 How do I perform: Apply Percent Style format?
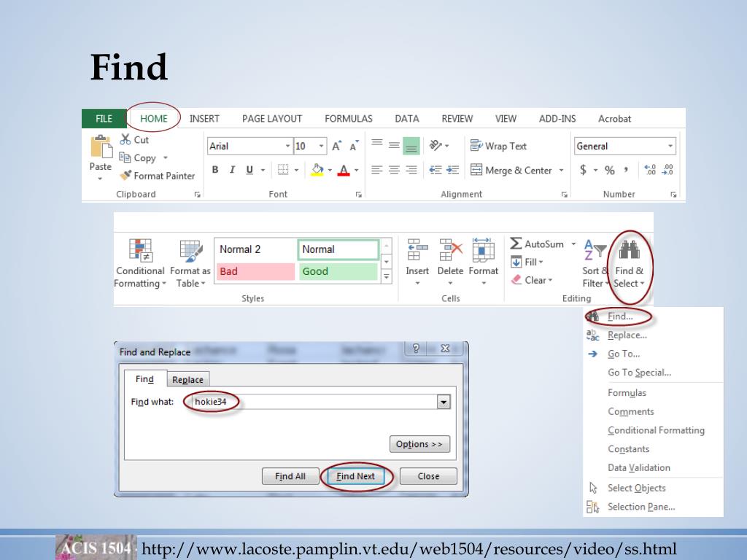pos(609,170)
